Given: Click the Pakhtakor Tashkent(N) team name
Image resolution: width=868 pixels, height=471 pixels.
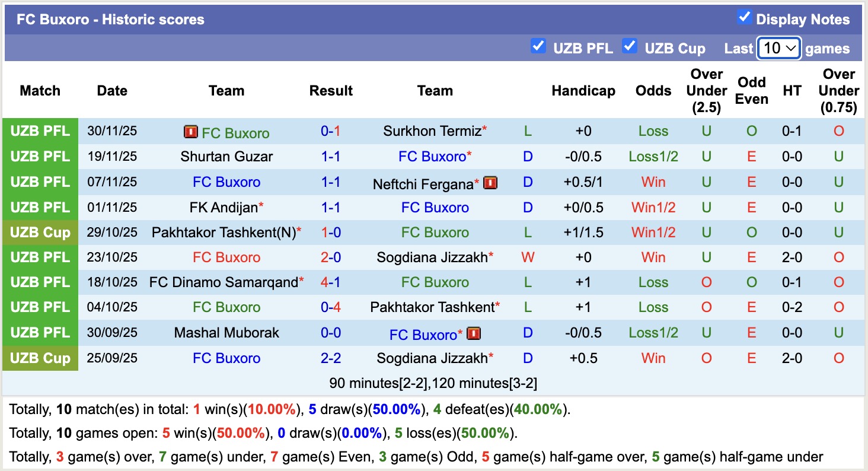Looking at the screenshot, I should tap(224, 233).
